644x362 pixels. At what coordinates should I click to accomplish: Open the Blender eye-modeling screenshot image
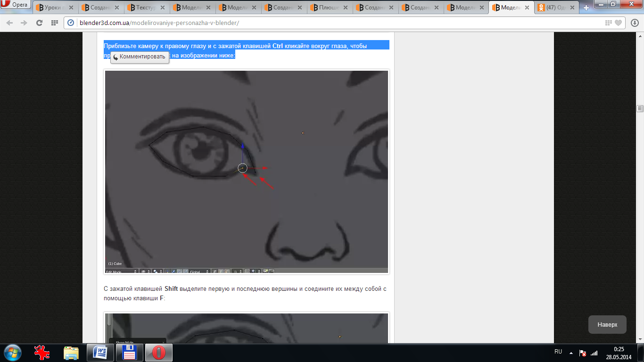(x=247, y=172)
